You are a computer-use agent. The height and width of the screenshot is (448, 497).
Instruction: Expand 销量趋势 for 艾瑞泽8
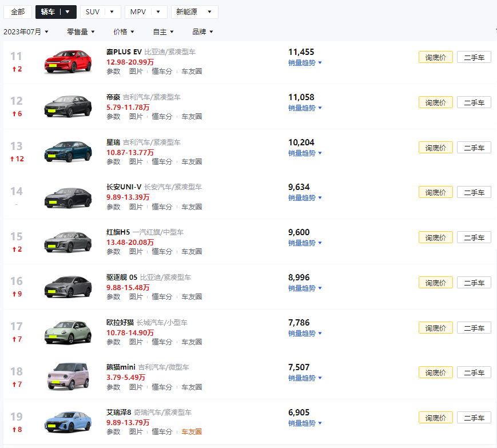(305, 423)
